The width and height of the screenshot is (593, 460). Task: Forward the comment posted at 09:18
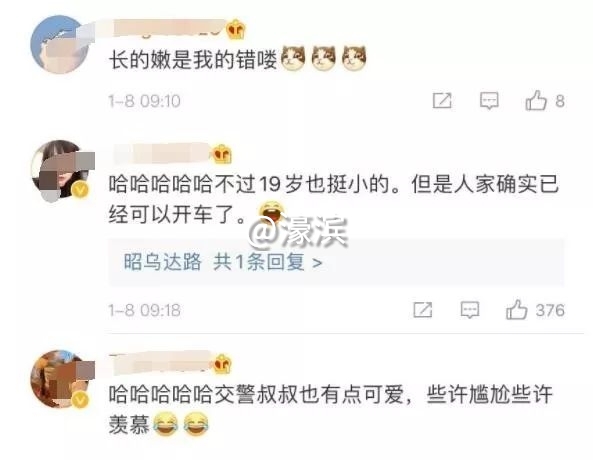click(x=422, y=310)
